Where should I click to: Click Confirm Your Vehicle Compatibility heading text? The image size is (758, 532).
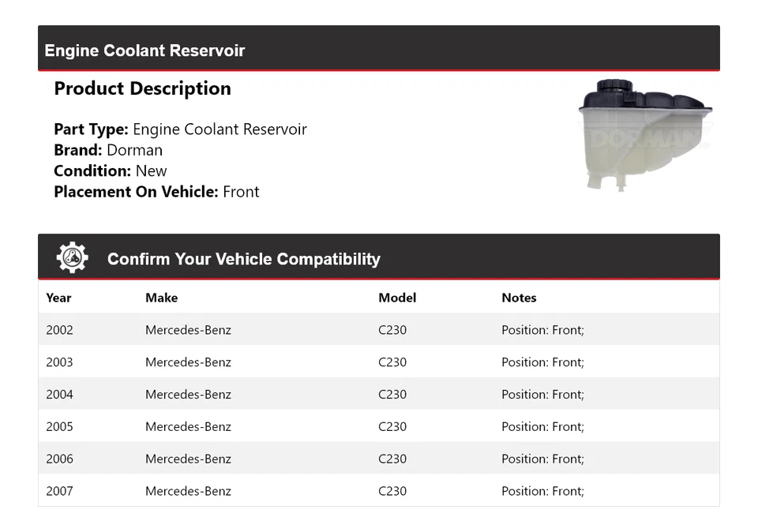point(243,259)
